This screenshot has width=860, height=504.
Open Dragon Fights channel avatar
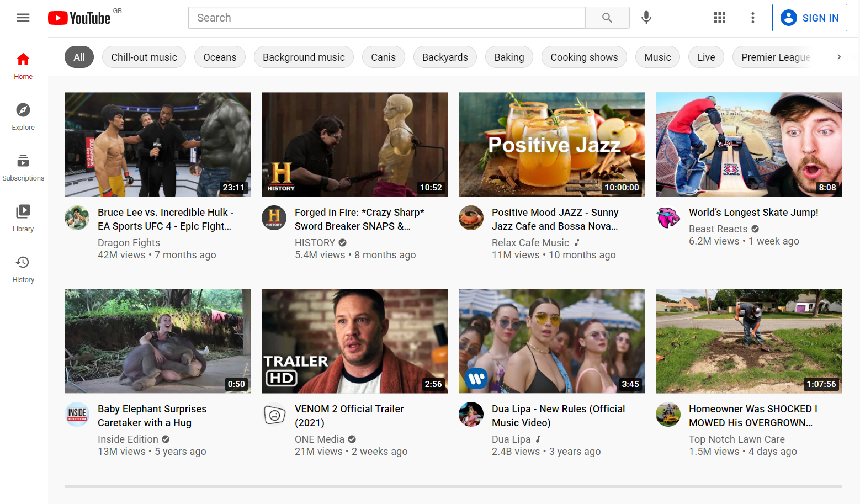[77, 217]
